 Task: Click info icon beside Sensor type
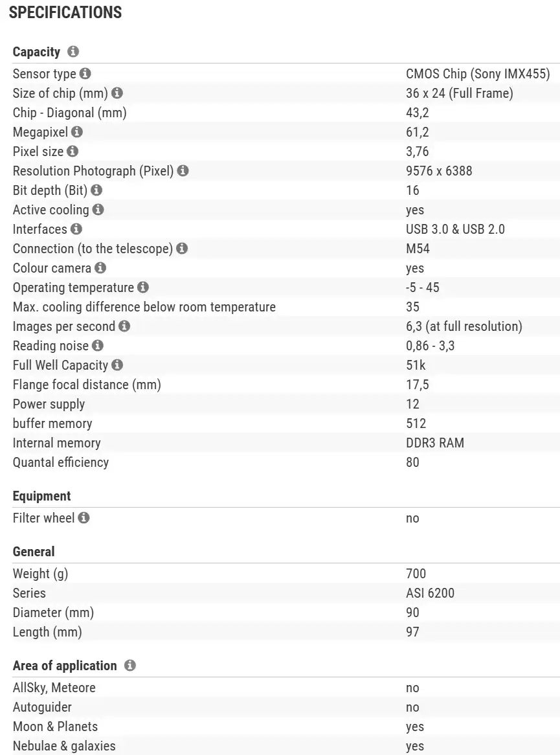tap(85, 74)
